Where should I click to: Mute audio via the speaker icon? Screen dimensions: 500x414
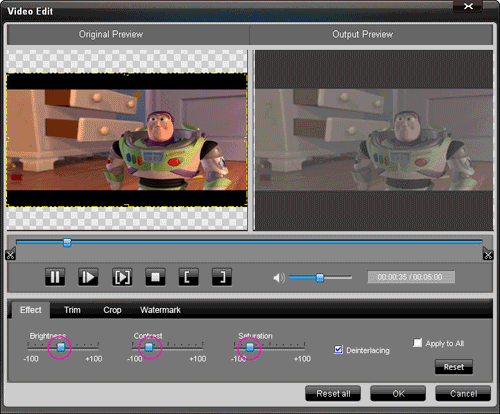(279, 277)
